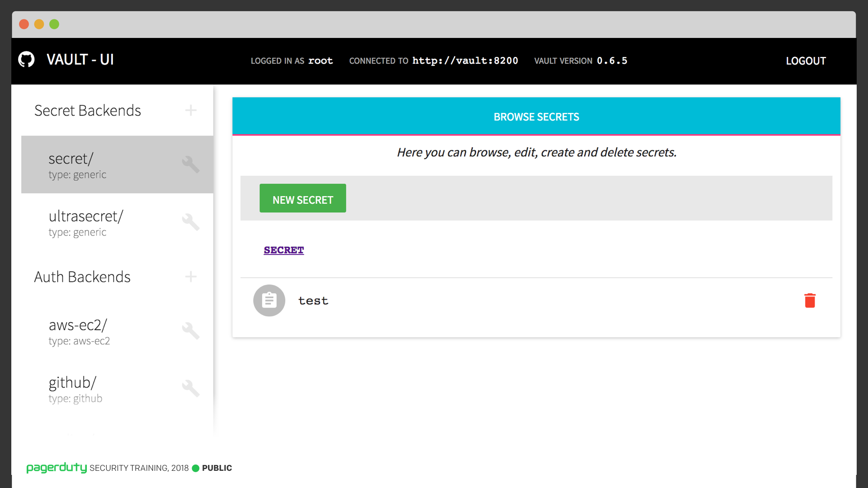Open wrench settings for aws-ec2/ backend
This screenshot has height=488, width=868.
point(191,331)
